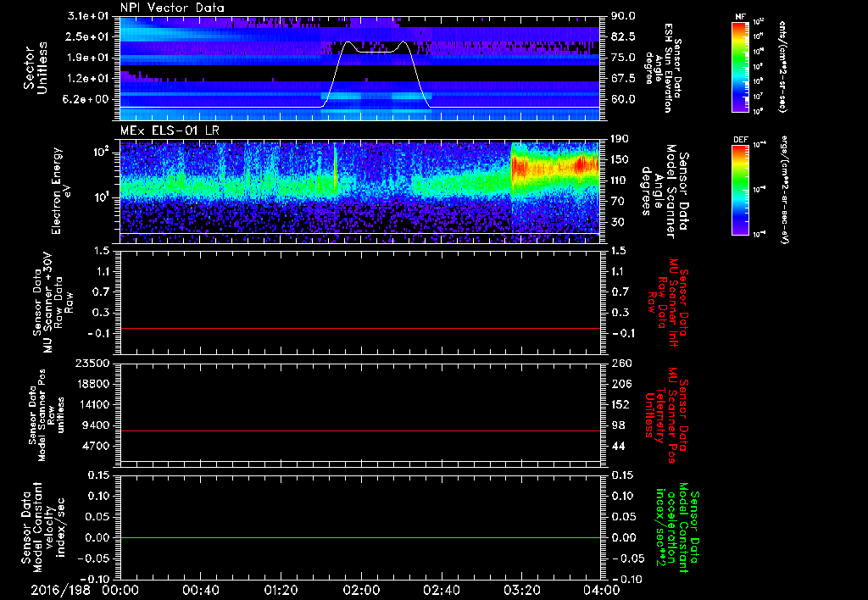Click the green Model Constant acceleration label
Screen dimensions: 868x600
pos(677,527)
